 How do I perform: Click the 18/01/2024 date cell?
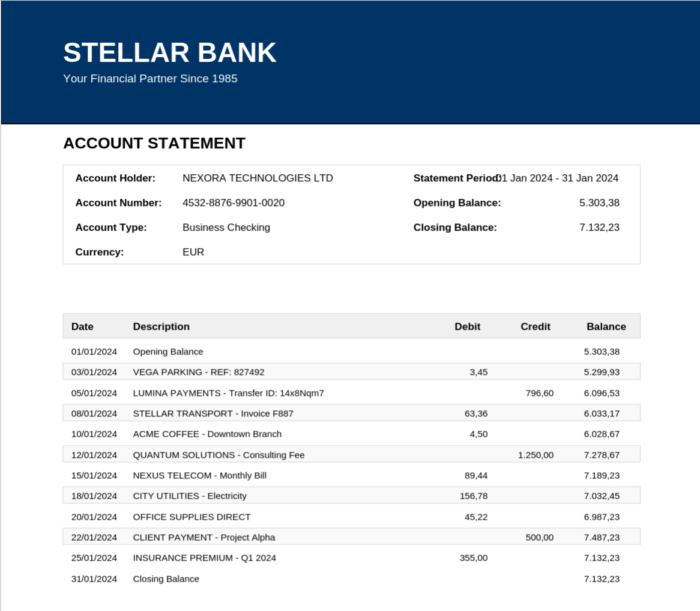click(94, 496)
